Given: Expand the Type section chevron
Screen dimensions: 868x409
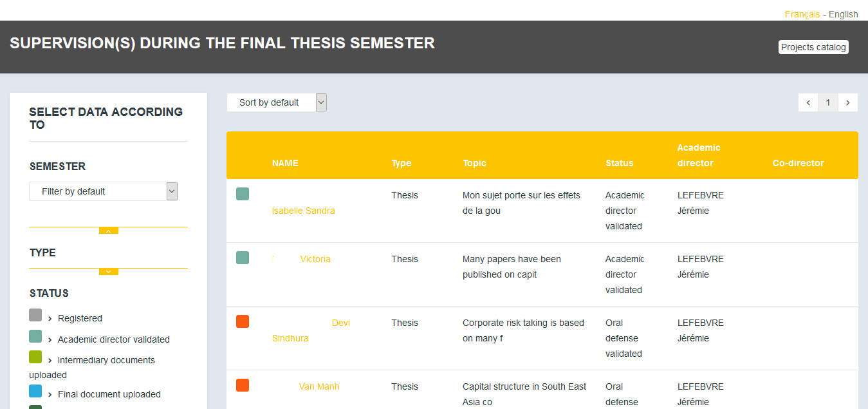Looking at the screenshot, I should coord(109,272).
